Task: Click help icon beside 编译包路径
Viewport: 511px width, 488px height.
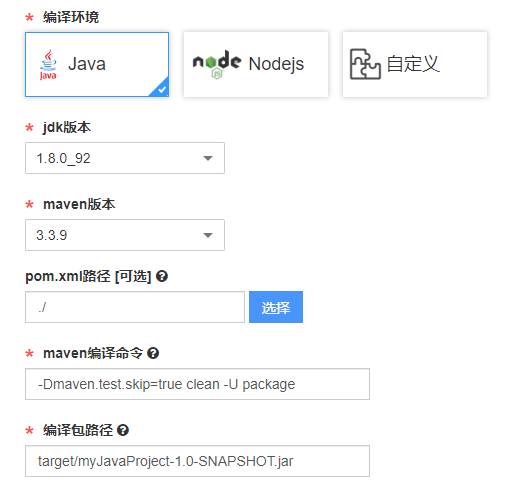Action: [x=123, y=430]
